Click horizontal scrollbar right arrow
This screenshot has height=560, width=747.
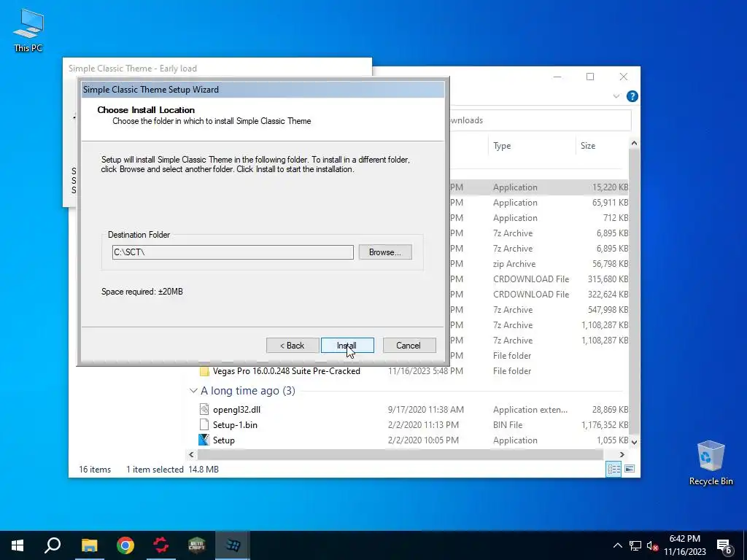[622, 454]
